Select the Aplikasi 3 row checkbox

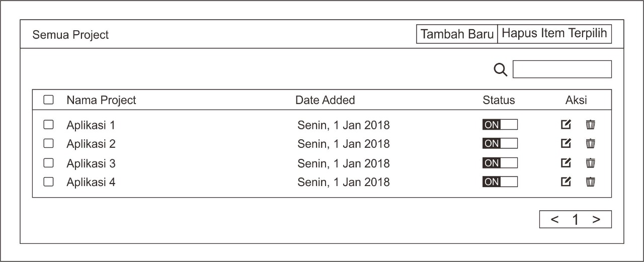48,163
